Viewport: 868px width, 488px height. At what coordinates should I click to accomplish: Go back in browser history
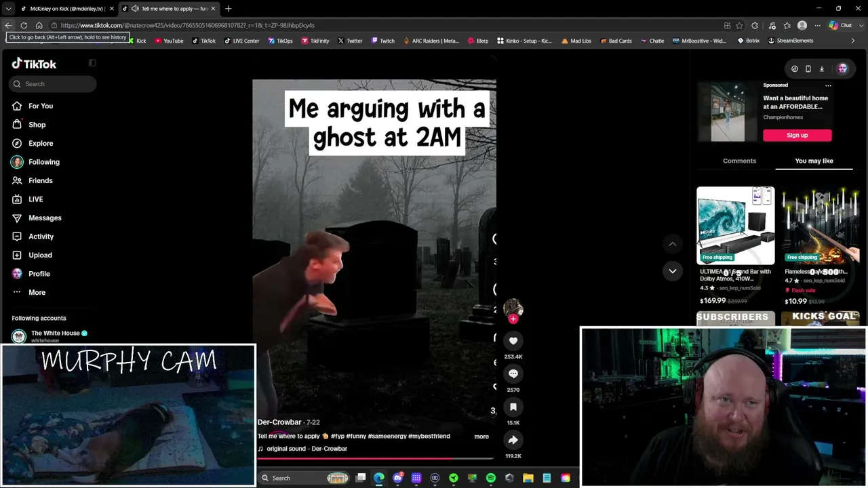click(8, 26)
